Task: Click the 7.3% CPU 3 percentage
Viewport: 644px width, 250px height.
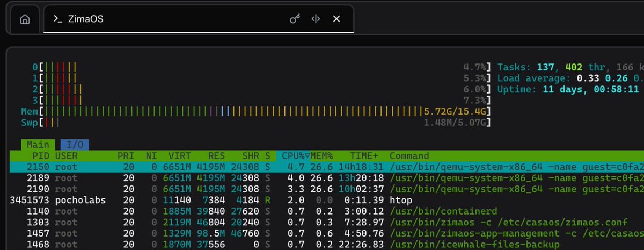Action: [x=475, y=100]
